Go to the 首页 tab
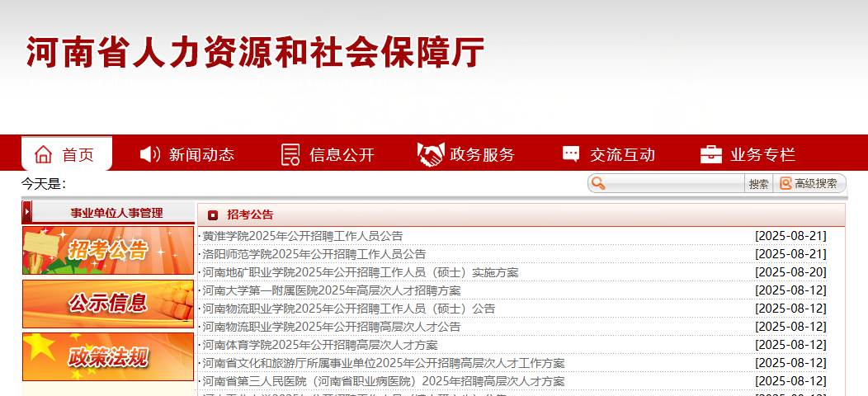 [x=78, y=154]
